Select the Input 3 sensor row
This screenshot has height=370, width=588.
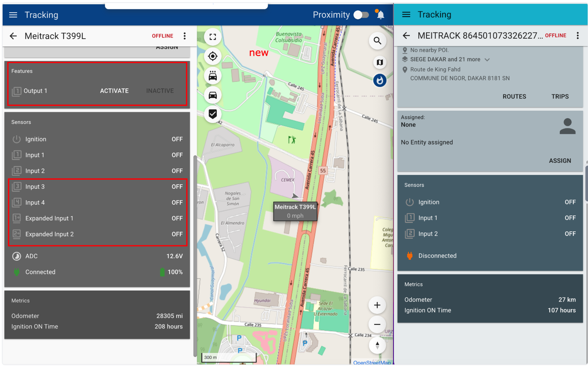coord(97,186)
